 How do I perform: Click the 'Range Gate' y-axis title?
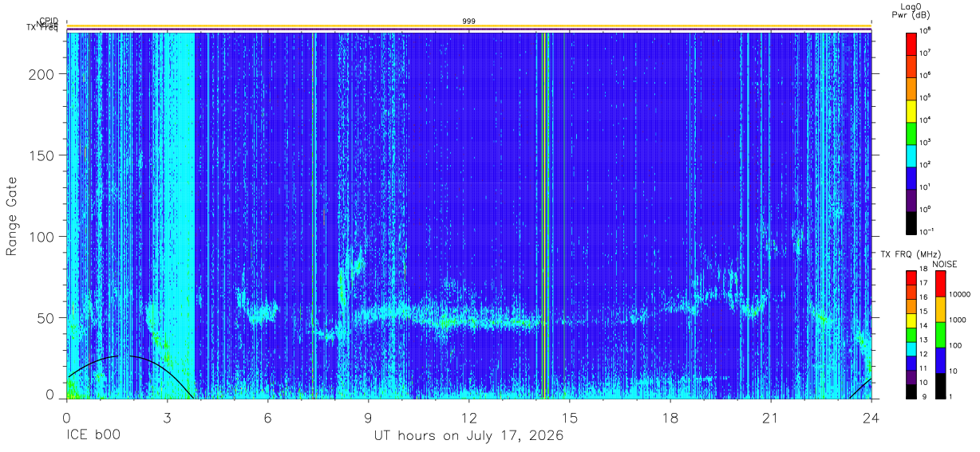(x=13, y=215)
